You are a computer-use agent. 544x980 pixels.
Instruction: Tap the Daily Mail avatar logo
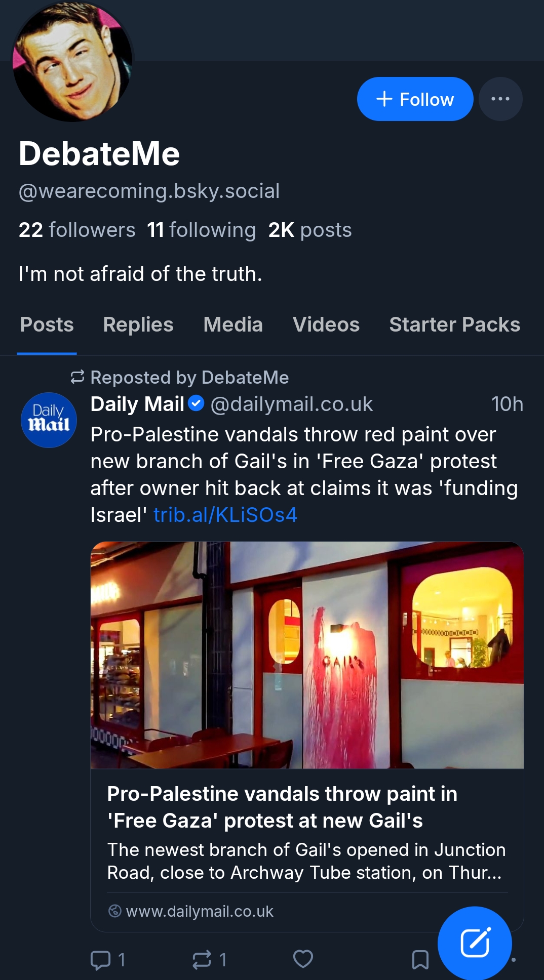(x=49, y=420)
